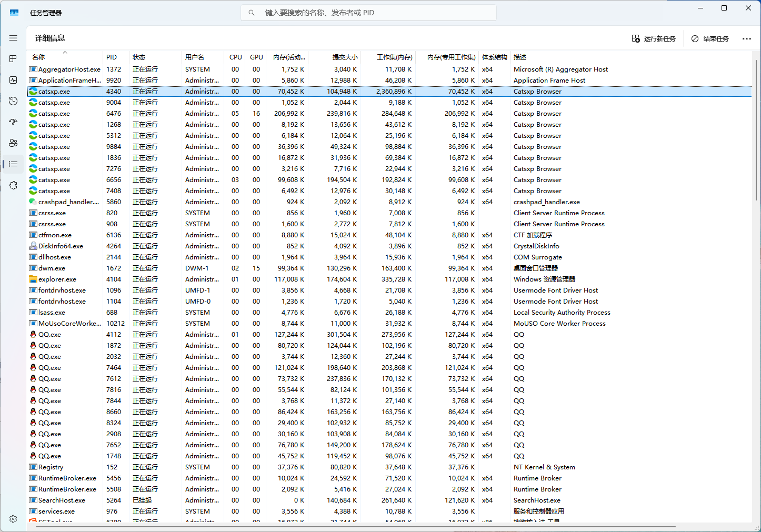Viewport: 761px width, 532px height.
Task: Select RuntimeBroker.exe with PID 5456
Action: (389, 478)
